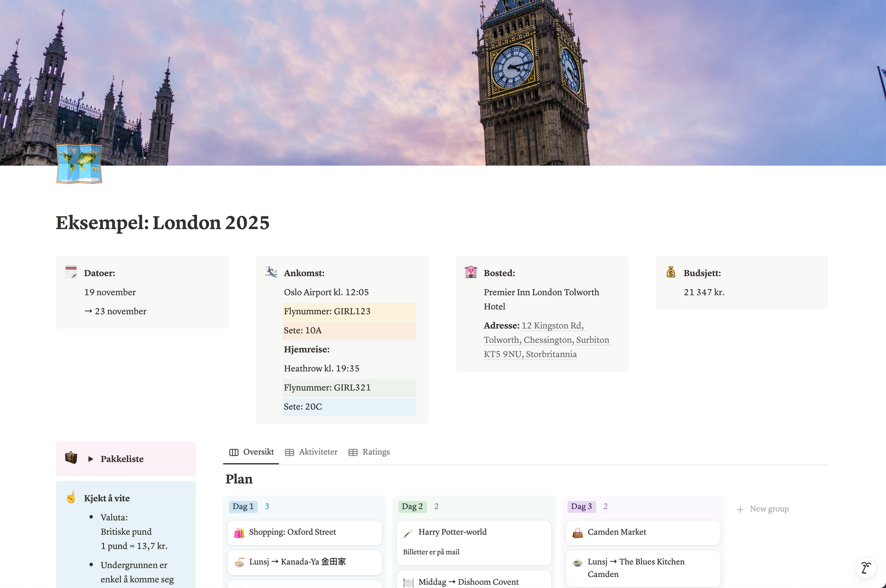This screenshot has width=886, height=588.
Task: Expand the Pakkeliste toggle triangle
Action: pyautogui.click(x=90, y=459)
